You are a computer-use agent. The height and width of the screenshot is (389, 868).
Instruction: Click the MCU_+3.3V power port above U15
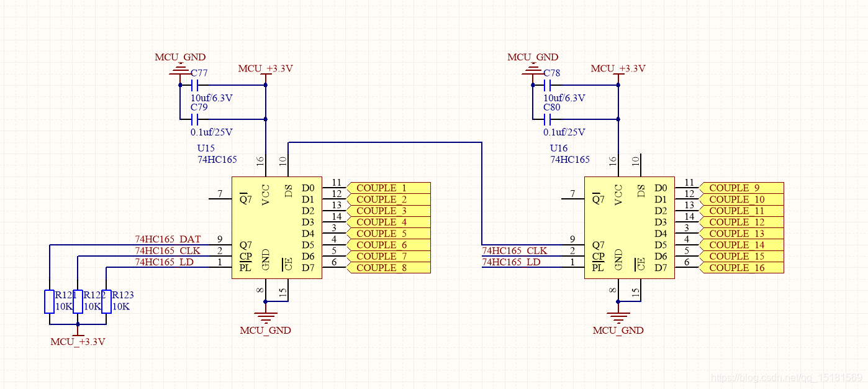pos(265,69)
